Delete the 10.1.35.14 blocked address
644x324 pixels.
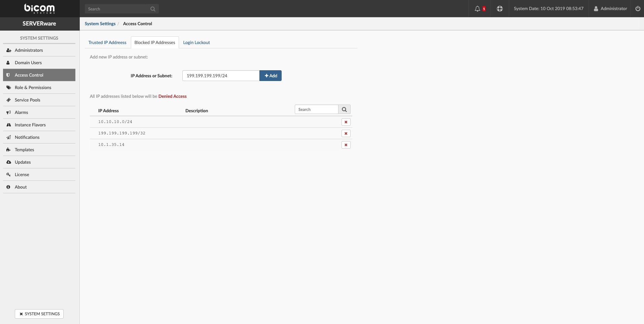[346, 145]
